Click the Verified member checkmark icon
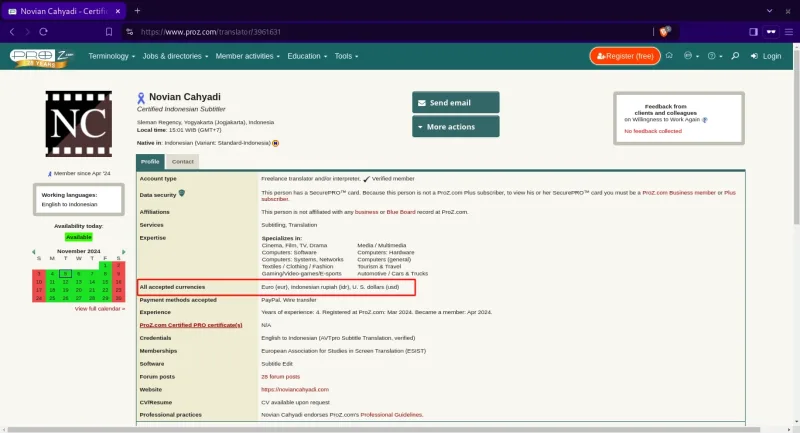The height and width of the screenshot is (433, 800). [x=366, y=179]
